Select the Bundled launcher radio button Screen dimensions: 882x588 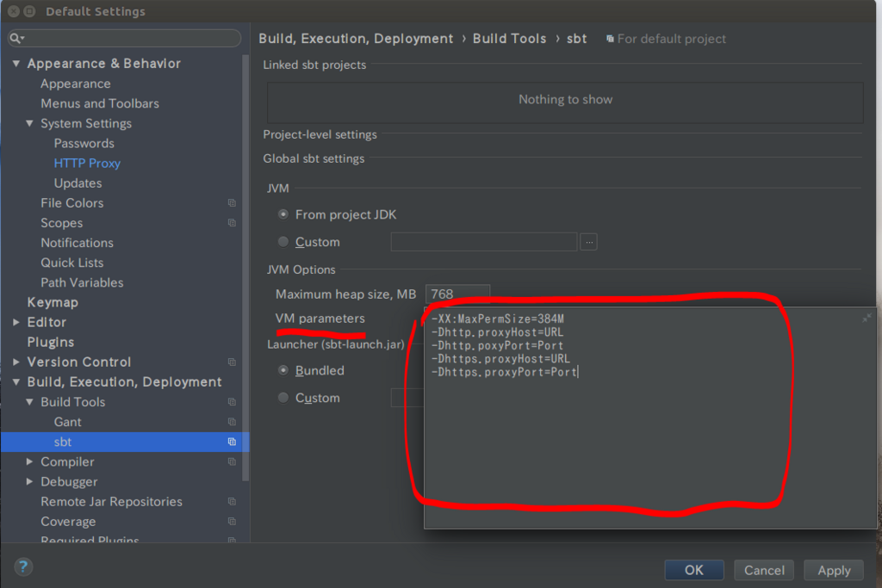pos(283,370)
